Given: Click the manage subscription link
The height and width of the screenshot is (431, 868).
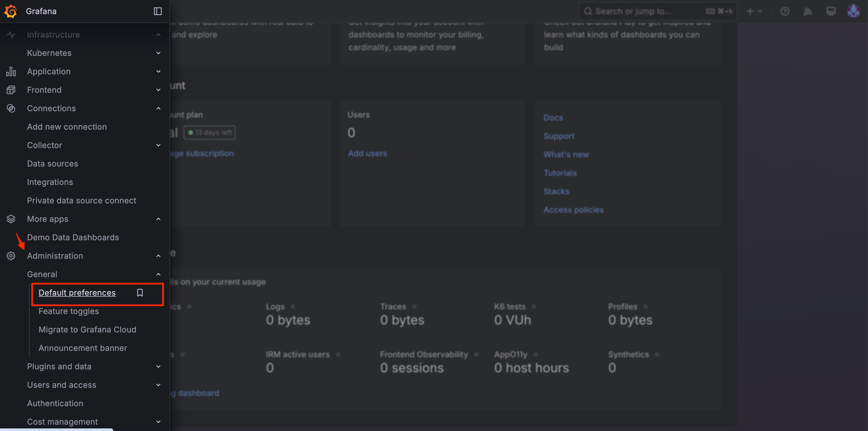Looking at the screenshot, I should pyautogui.click(x=202, y=154).
